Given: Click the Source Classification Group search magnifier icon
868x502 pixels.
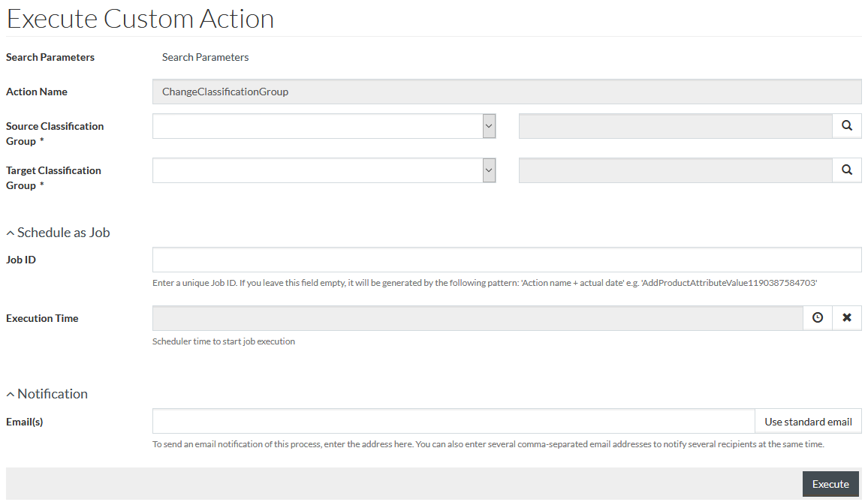Looking at the screenshot, I should point(847,125).
